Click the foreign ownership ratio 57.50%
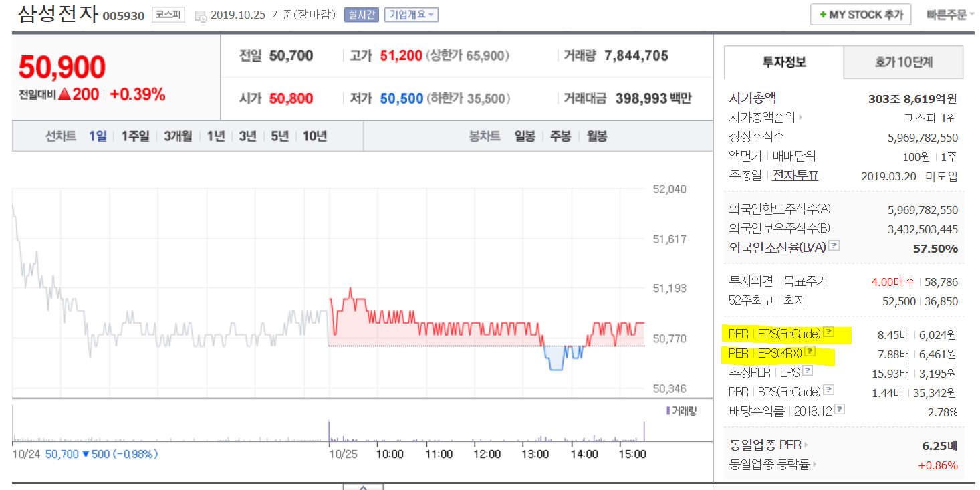The height and width of the screenshot is (490, 980). tap(935, 249)
